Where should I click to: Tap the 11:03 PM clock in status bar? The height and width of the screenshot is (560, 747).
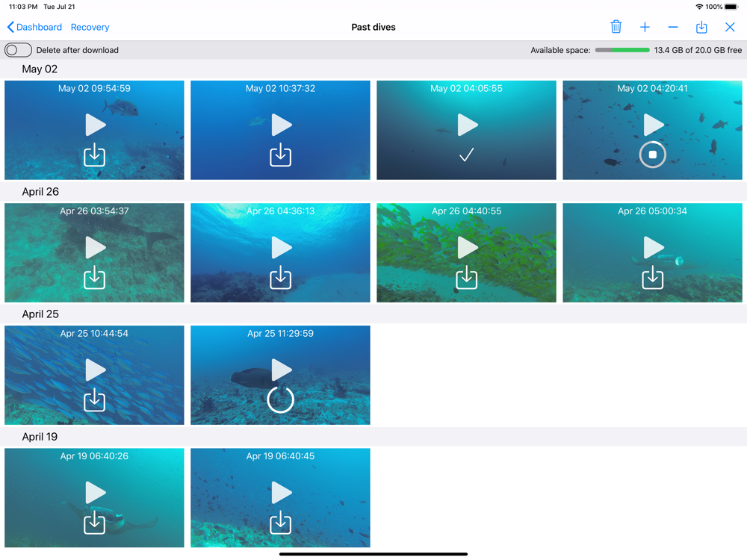pyautogui.click(x=23, y=7)
